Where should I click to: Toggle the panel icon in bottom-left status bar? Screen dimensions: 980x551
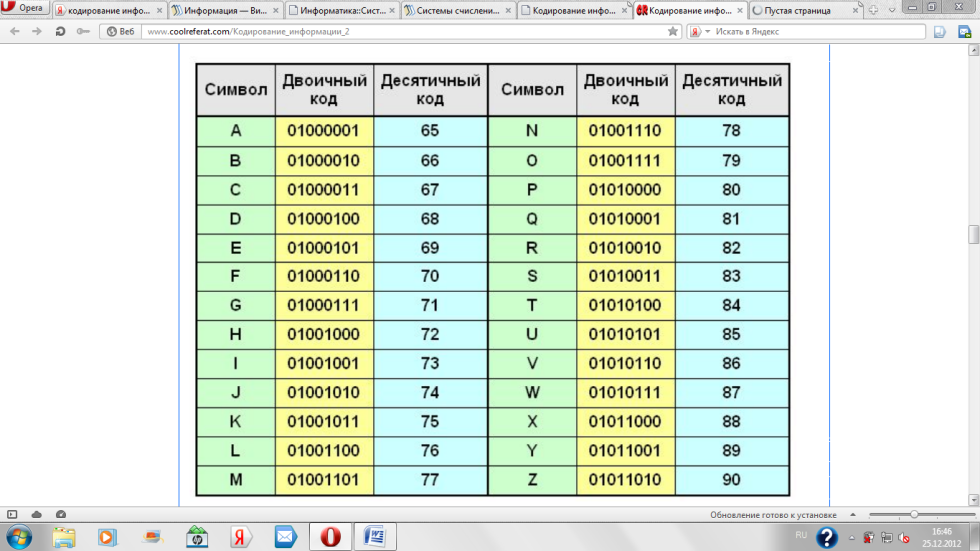coord(12,514)
